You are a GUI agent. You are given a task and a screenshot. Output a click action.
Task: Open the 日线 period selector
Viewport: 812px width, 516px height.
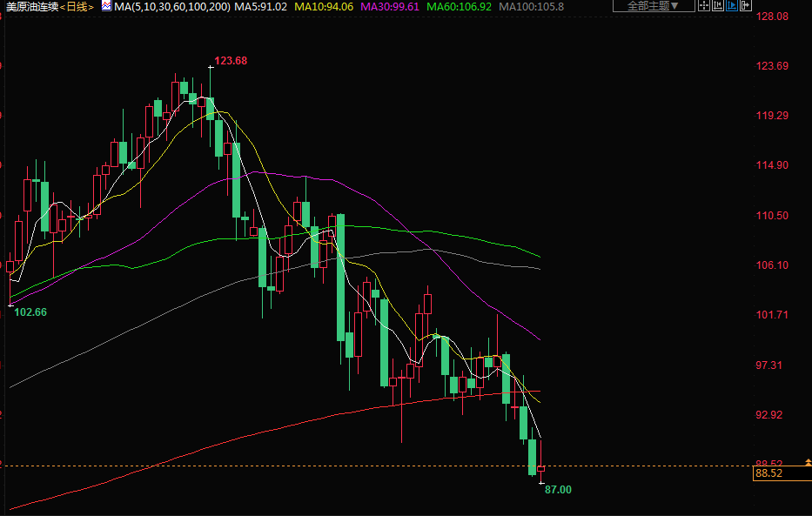coord(77,6)
